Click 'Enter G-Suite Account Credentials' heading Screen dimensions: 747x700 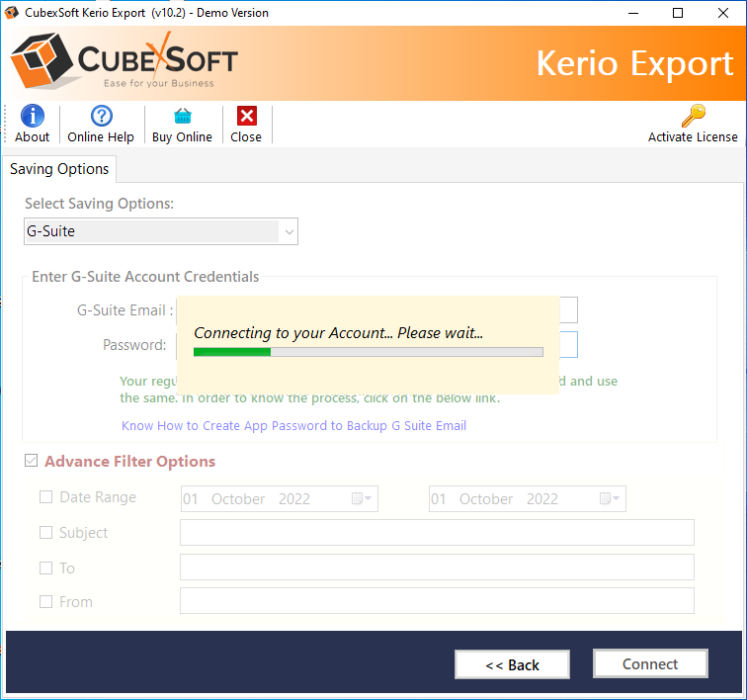point(145,277)
